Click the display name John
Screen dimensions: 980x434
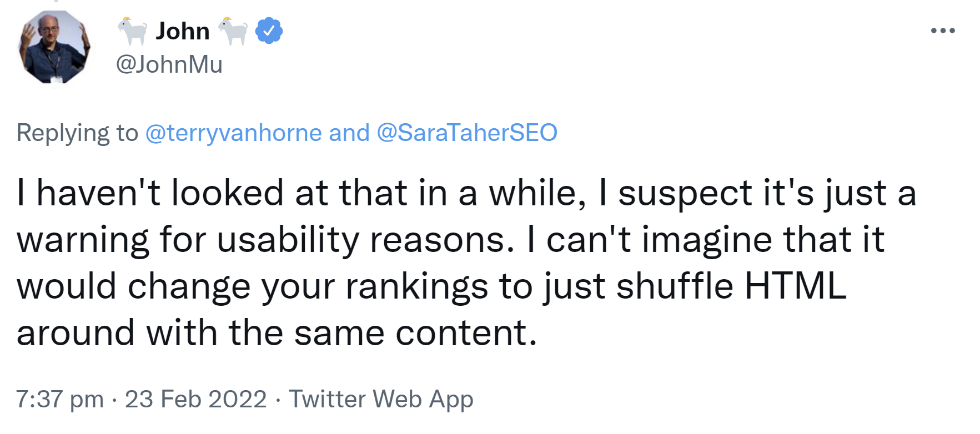point(183,31)
